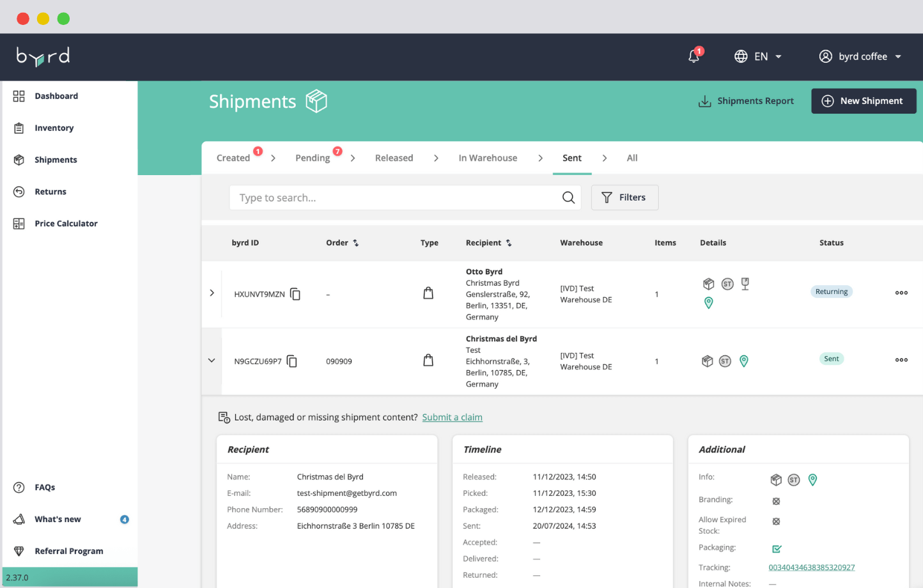Click the search magnifier icon
The width and height of the screenshot is (923, 588).
click(x=568, y=197)
